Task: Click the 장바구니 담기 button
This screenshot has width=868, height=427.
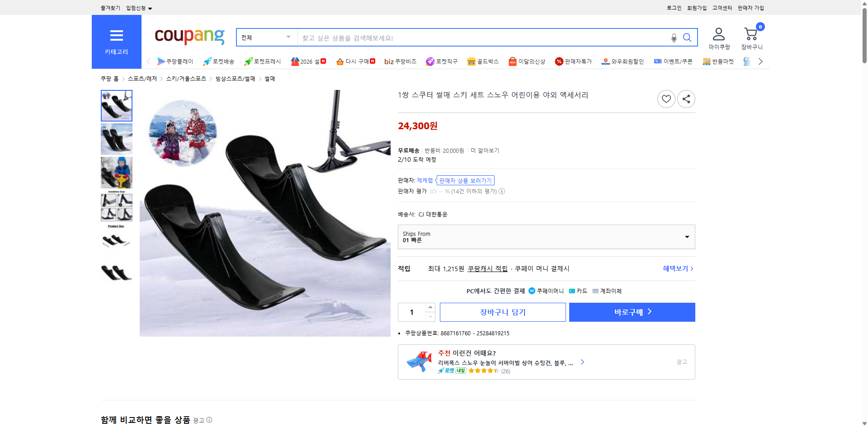Action: tap(503, 312)
